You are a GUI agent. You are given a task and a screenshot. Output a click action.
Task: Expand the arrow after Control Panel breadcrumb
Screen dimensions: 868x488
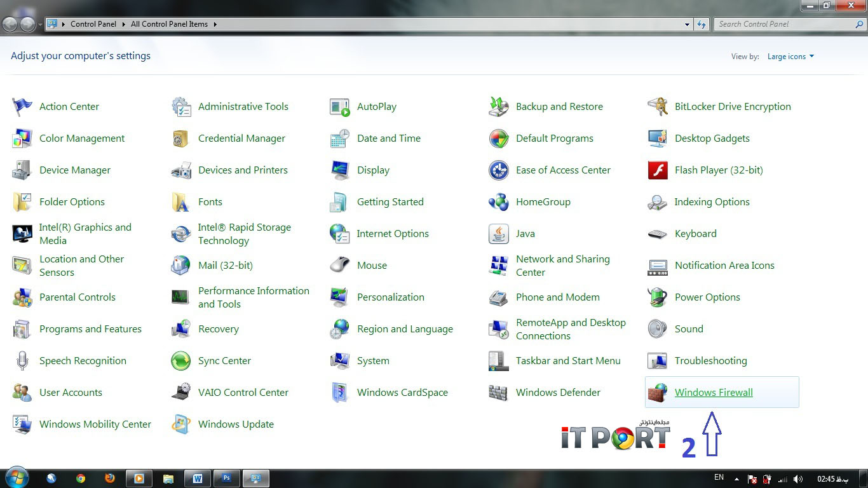coord(124,24)
